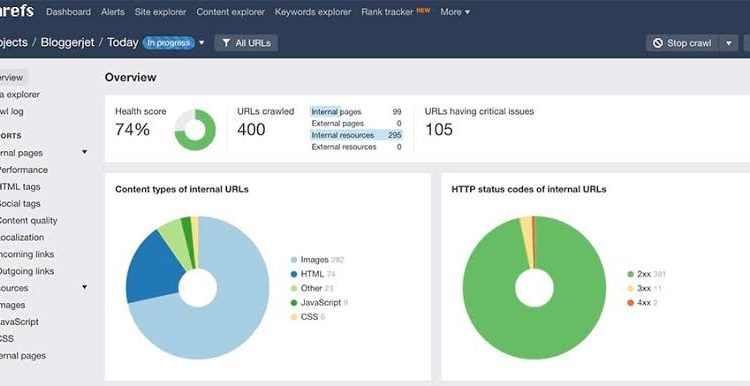Click the funnel filter icon
Screen dimensions: 750x386
tap(226, 43)
